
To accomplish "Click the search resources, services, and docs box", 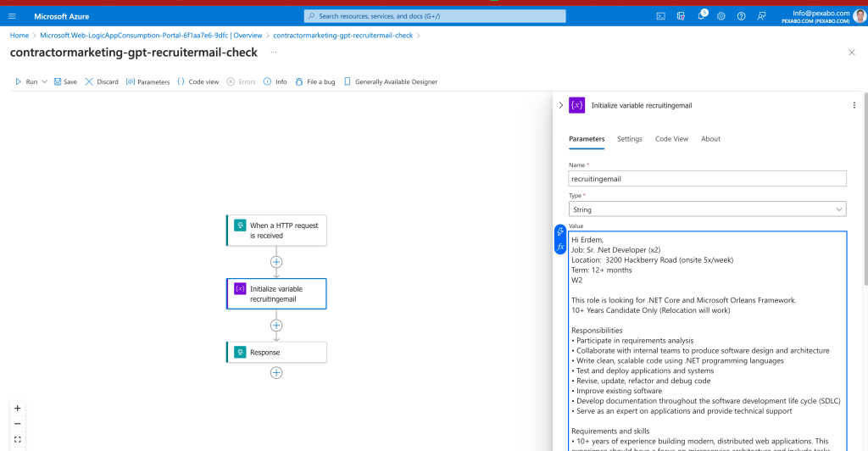I will click(435, 16).
